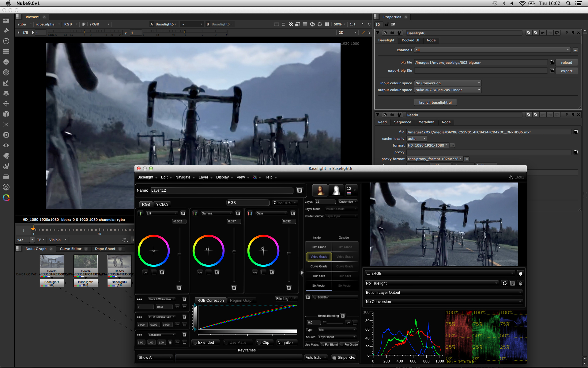The image size is (588, 368).
Task: Click the Clip checkbox in Baselight
Action: [258, 343]
